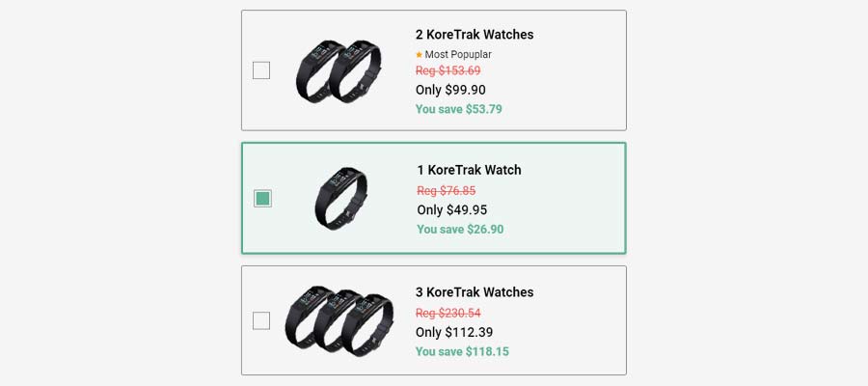Click the "You save $26.90" text

[461, 230]
